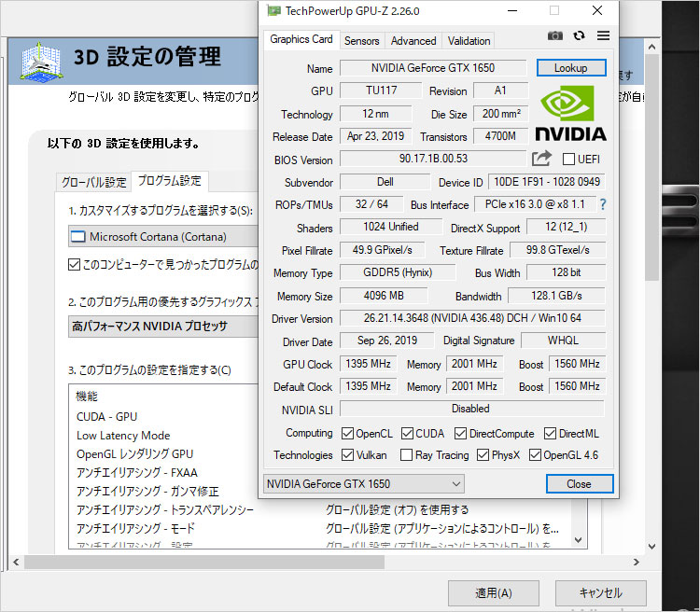Open the GPU-Z hamburger menu
Image resolution: width=700 pixels, height=612 pixels.
pos(603,35)
